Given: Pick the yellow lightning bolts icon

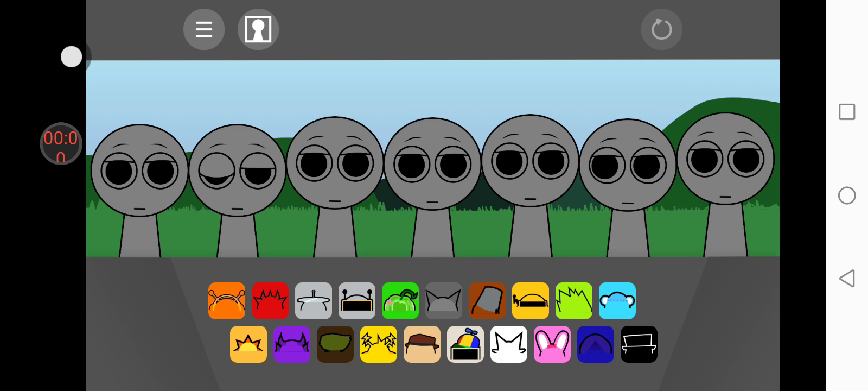Looking at the screenshot, I should (x=379, y=344).
